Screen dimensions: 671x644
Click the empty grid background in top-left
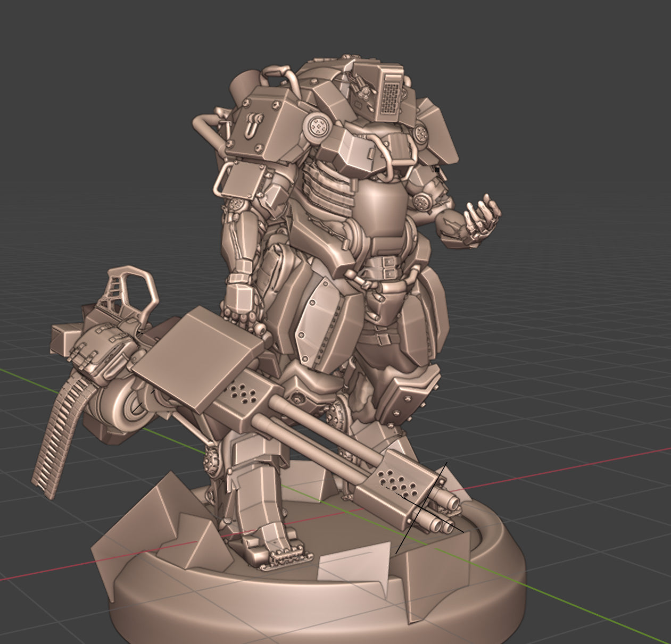(x=80, y=80)
